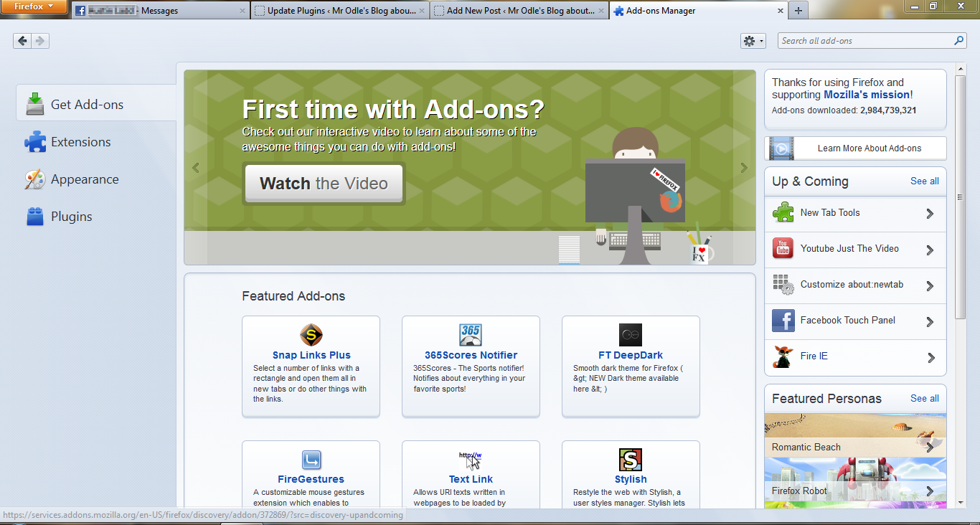Image resolution: width=980 pixels, height=525 pixels.
Task: Click the scrollbar up arrow
Action: (x=961, y=69)
